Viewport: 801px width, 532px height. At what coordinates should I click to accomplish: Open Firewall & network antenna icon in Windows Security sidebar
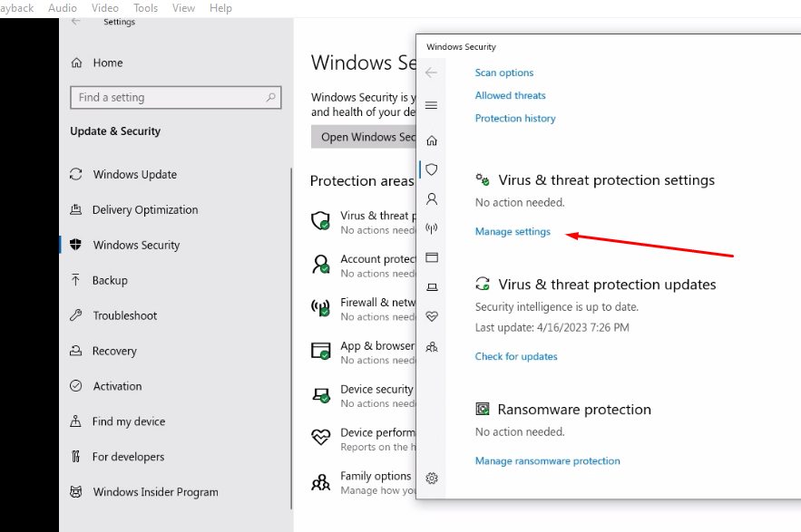pyautogui.click(x=432, y=228)
